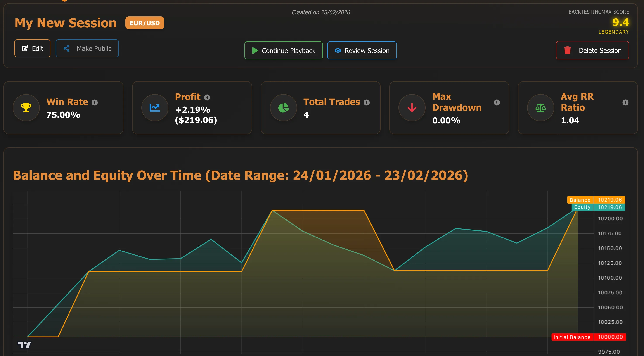Continue Playback of the session
The height and width of the screenshot is (356, 644).
coord(284,50)
